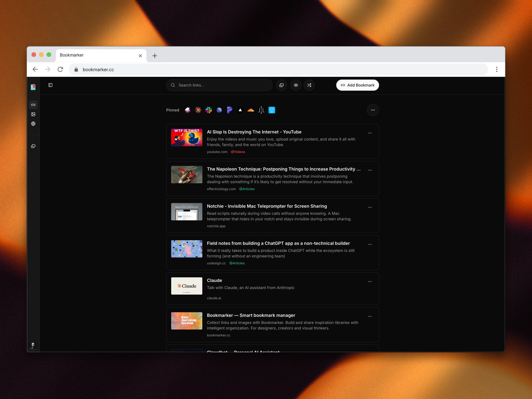Open the pinned Slack shortcut
The image size is (532, 399).
click(x=209, y=110)
